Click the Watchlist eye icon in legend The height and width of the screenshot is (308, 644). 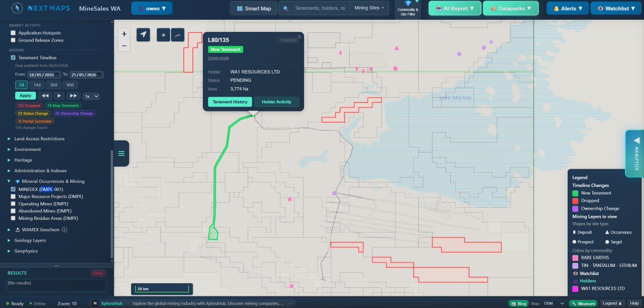(x=575, y=274)
